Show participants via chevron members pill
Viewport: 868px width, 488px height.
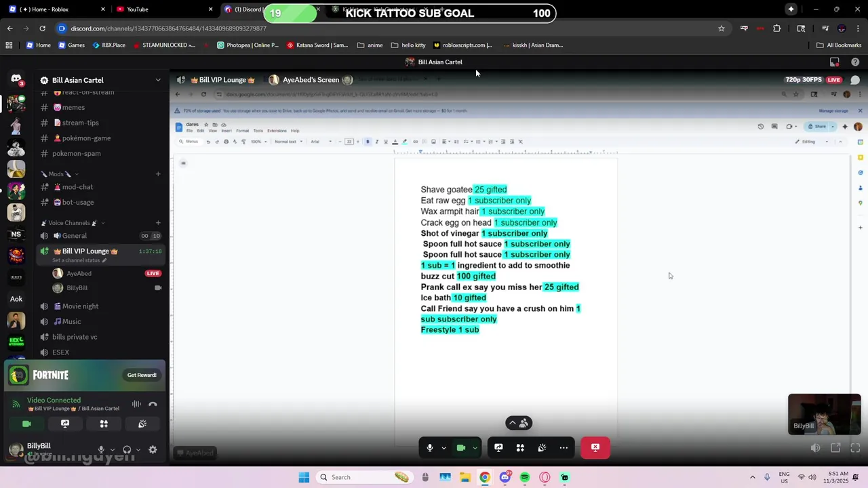519,423
